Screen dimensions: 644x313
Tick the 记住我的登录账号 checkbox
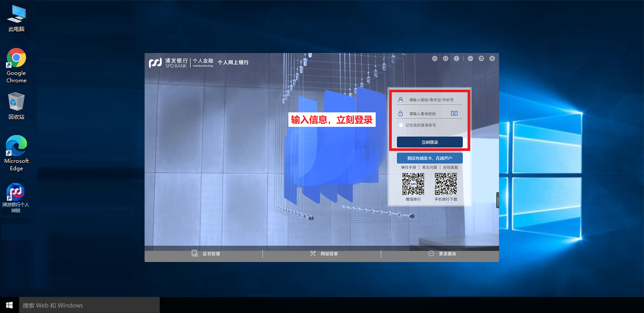tap(401, 125)
